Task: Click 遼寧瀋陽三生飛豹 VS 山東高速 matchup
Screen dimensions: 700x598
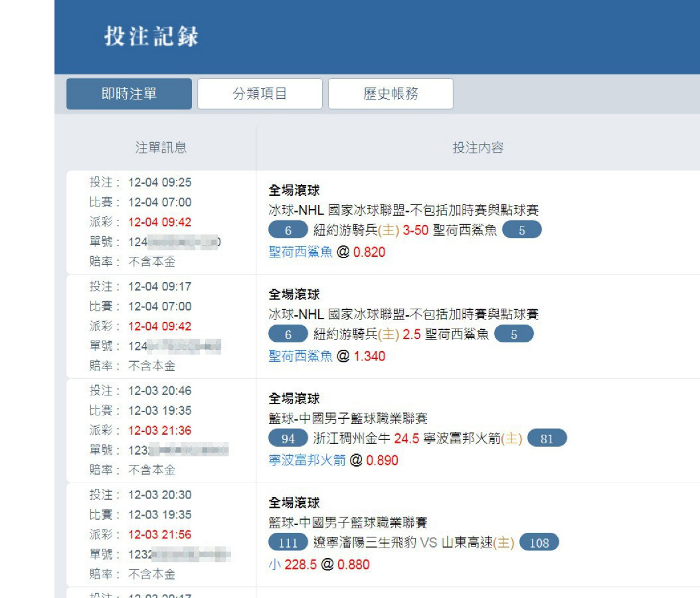Action: coord(414,543)
